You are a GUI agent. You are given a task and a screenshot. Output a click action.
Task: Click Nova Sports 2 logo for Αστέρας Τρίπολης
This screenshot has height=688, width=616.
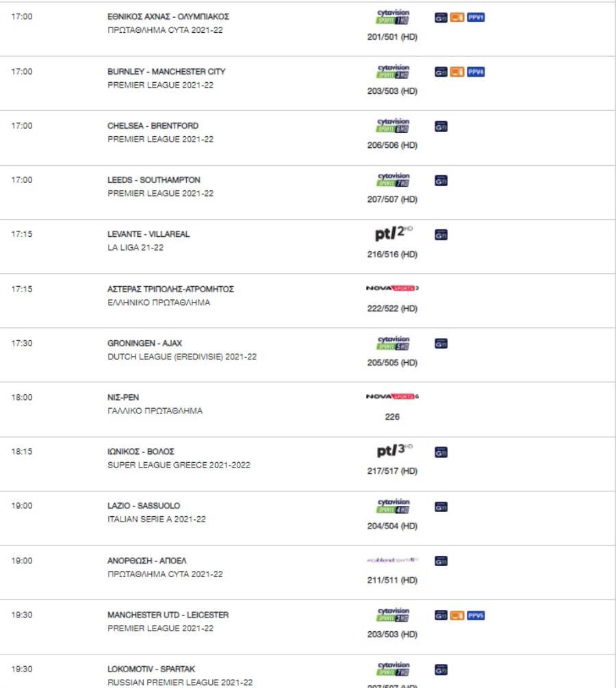392,288
